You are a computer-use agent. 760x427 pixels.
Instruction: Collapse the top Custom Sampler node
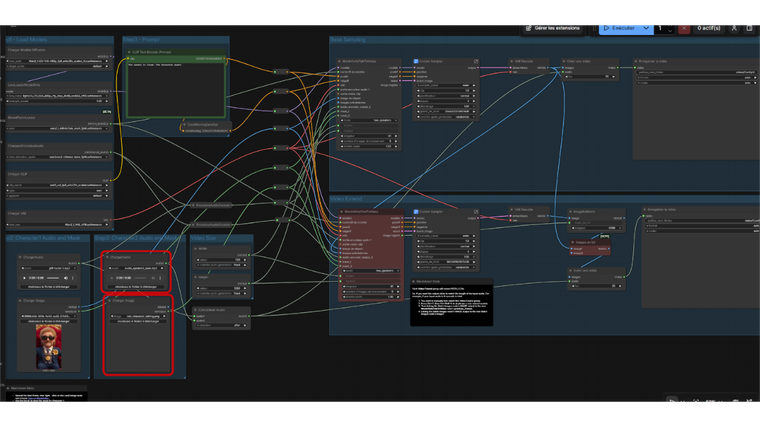pos(415,60)
